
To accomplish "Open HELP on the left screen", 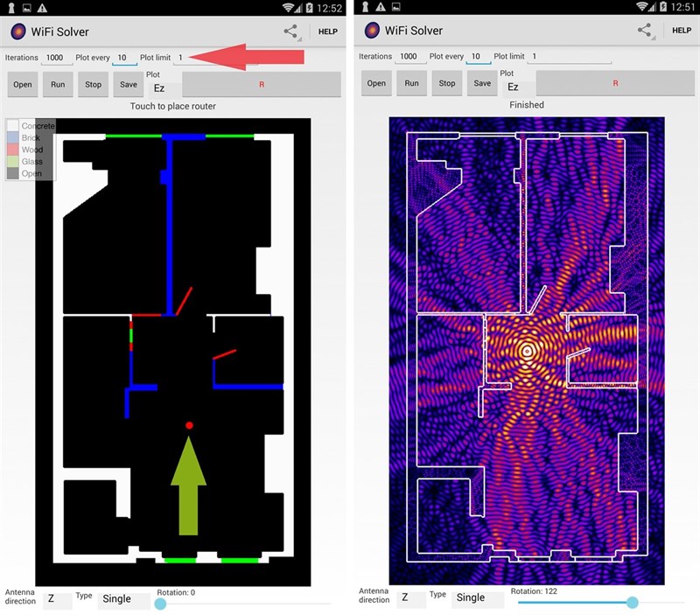I will click(328, 31).
